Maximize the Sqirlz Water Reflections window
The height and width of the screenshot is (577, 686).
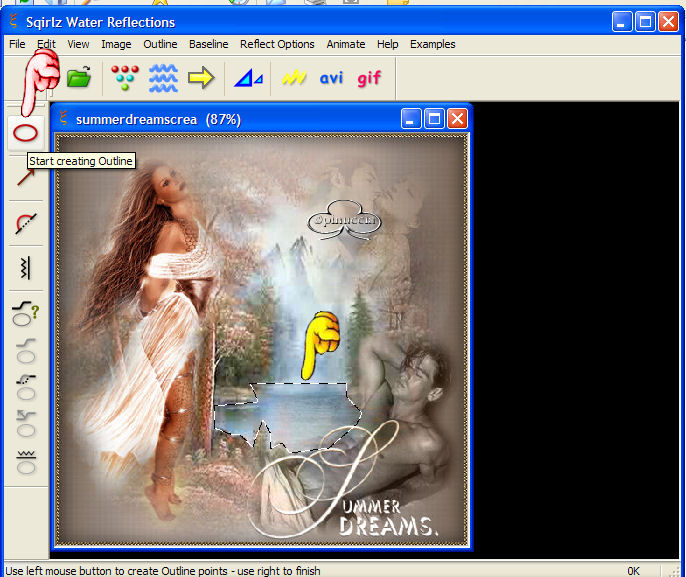(x=645, y=22)
